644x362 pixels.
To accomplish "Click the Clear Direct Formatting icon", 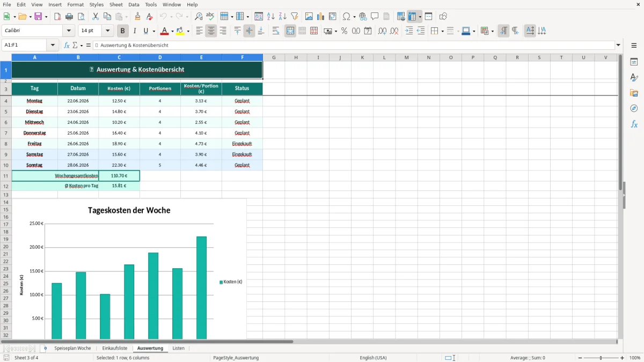I will pos(150,17).
